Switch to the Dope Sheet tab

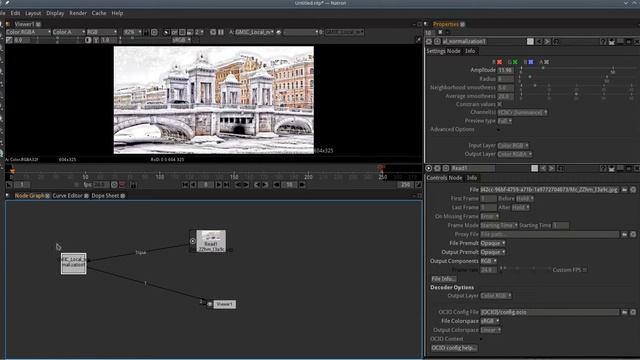[105, 196]
